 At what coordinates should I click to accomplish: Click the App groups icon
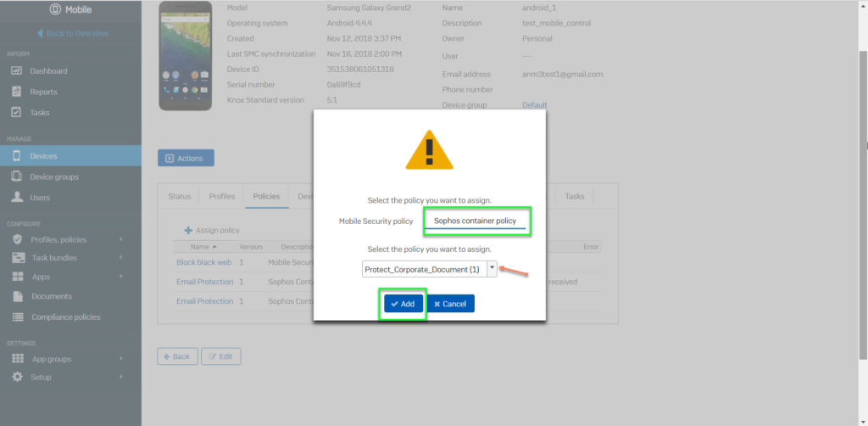tap(18, 358)
